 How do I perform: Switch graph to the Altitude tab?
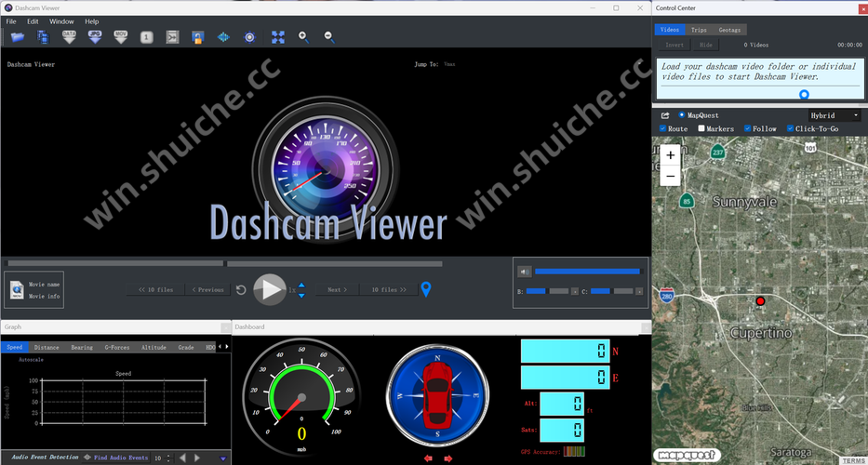tap(154, 348)
